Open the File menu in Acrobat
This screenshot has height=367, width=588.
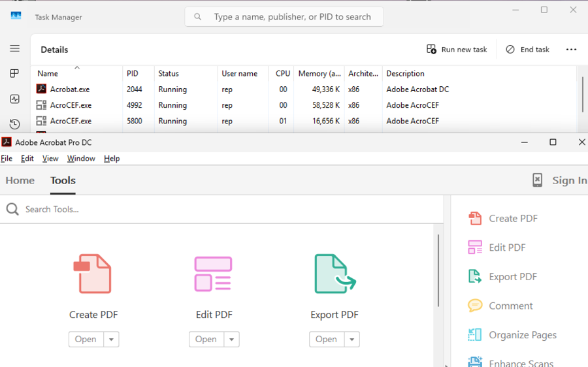(7, 159)
